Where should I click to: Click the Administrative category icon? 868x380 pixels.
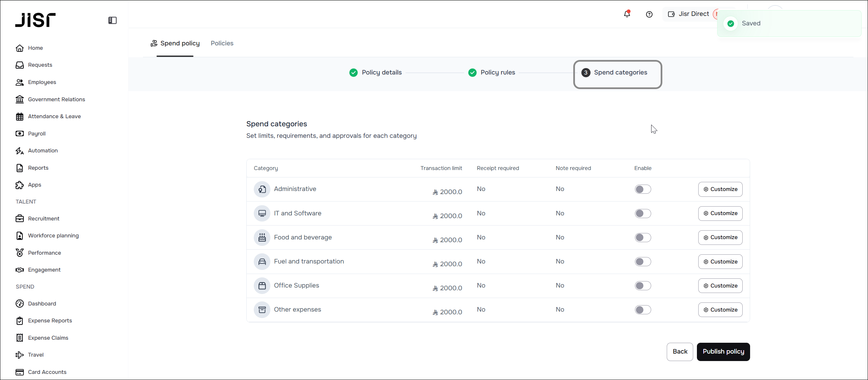pos(262,189)
